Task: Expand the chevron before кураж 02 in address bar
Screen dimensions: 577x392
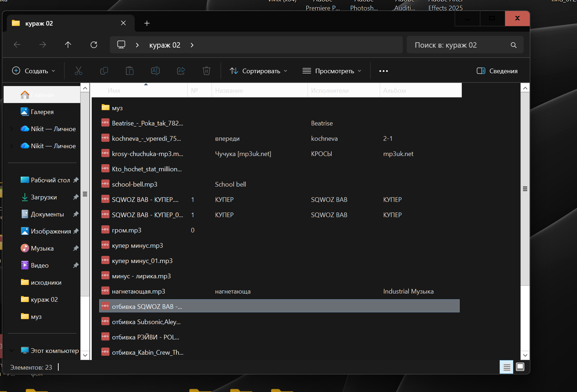Action: (137, 45)
